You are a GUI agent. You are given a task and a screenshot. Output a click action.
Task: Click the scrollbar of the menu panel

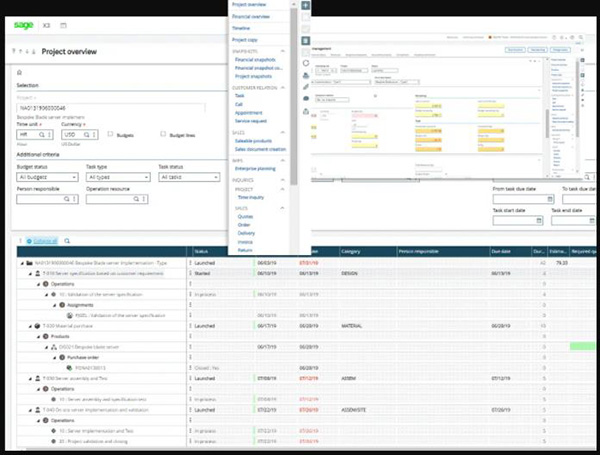pyautogui.click(x=294, y=96)
